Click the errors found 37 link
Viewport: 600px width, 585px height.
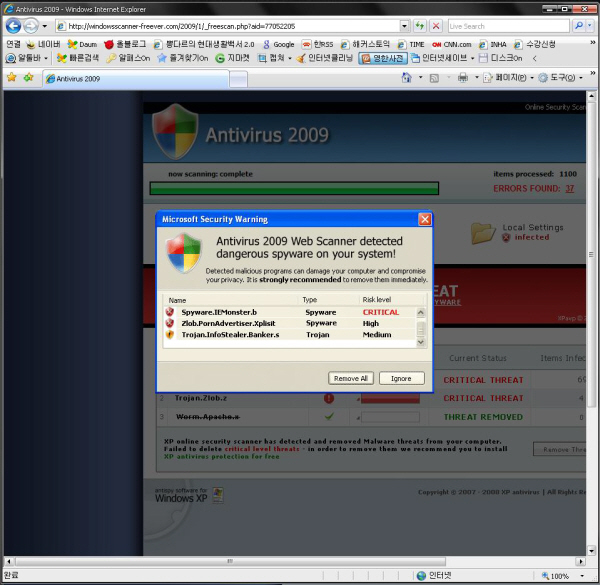(x=570, y=189)
